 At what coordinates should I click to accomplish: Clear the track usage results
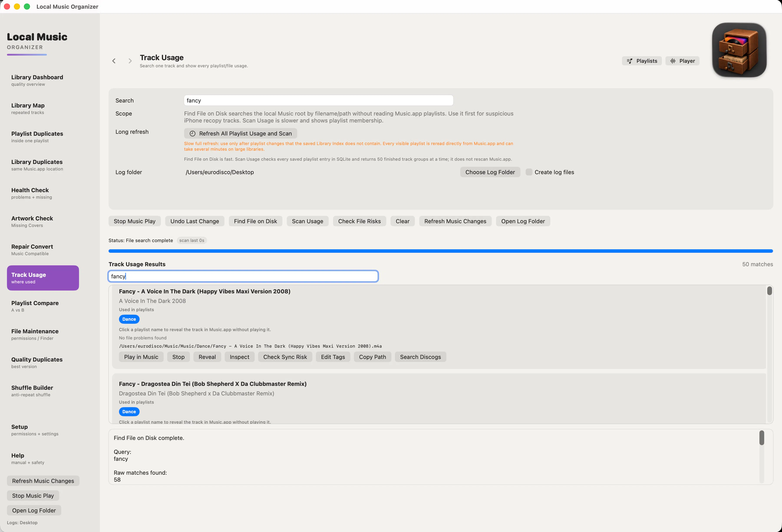coord(403,221)
